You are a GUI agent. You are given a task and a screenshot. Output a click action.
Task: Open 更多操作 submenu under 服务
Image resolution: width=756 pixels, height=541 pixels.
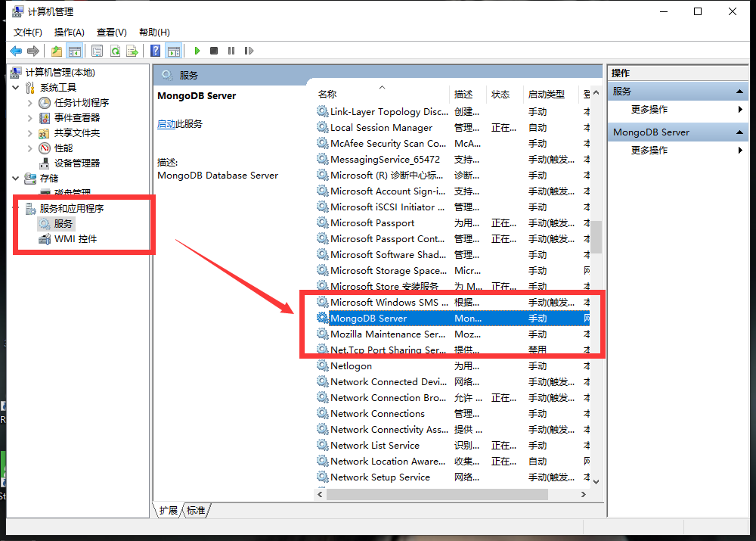pyautogui.click(x=678, y=110)
